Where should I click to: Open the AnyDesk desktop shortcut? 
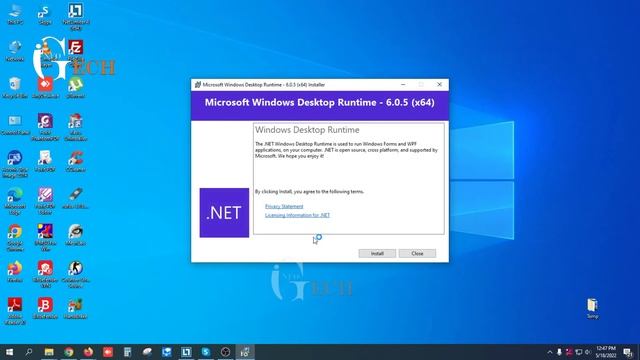point(45,88)
